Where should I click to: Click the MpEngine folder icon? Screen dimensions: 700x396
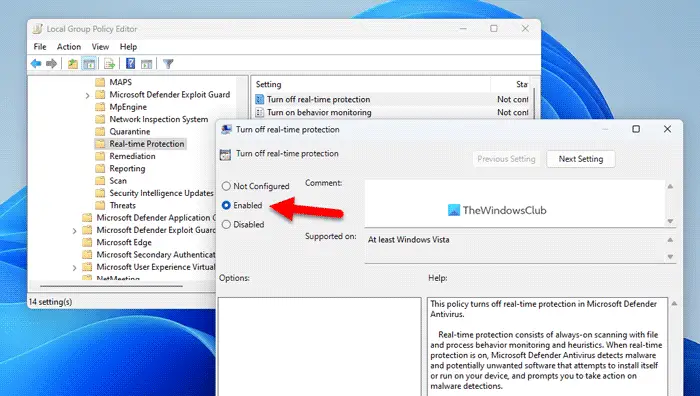(x=100, y=107)
